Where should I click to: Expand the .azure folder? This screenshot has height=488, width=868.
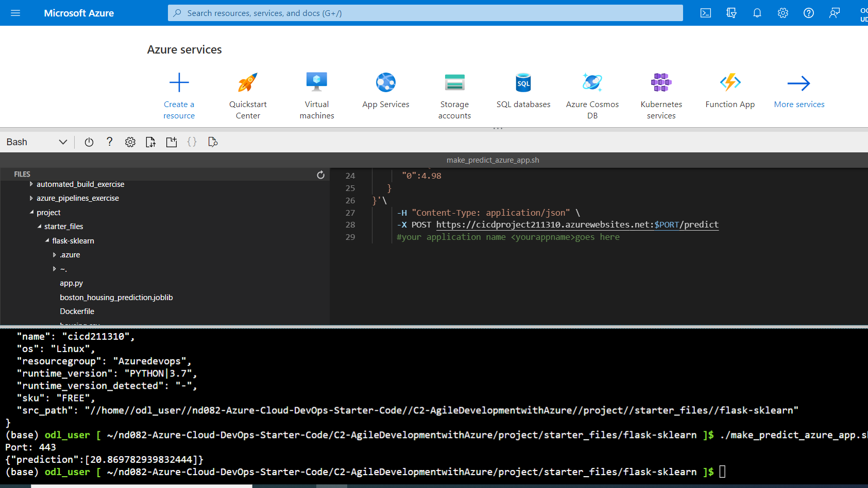click(55, 254)
